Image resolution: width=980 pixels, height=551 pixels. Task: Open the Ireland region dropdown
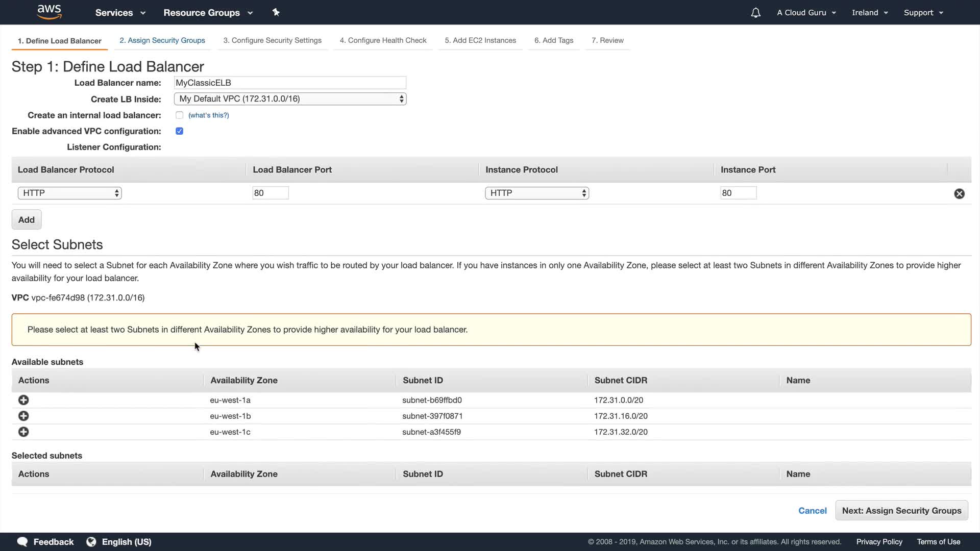click(x=870, y=13)
